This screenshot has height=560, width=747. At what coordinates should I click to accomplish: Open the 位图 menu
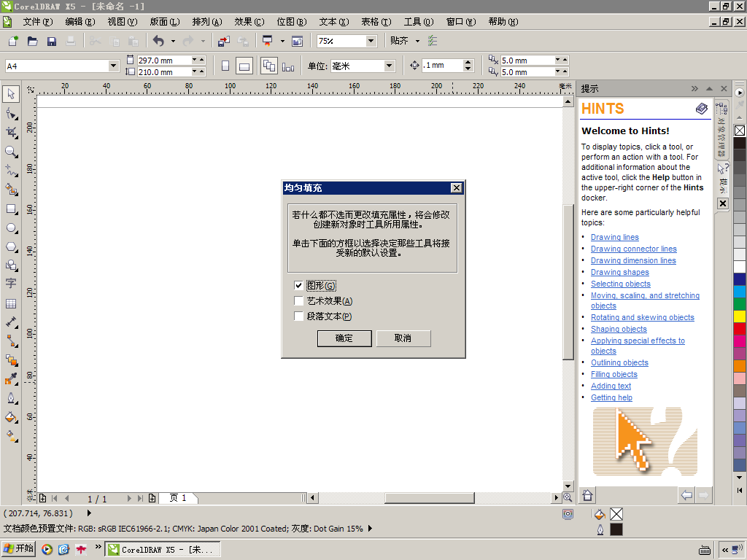291,22
